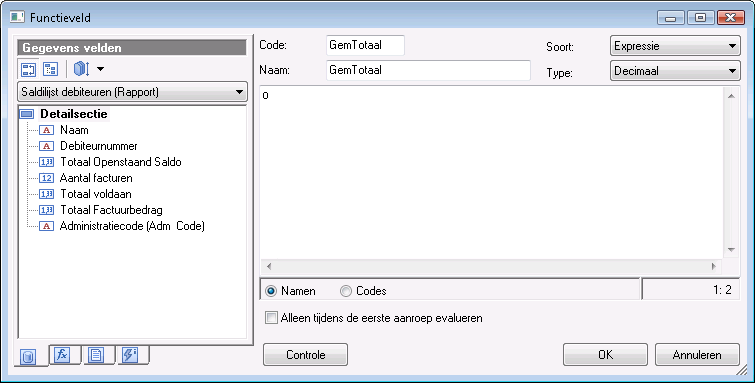Click the database sort toolbar icon
The width and height of the screenshot is (755, 383).
pos(81,69)
